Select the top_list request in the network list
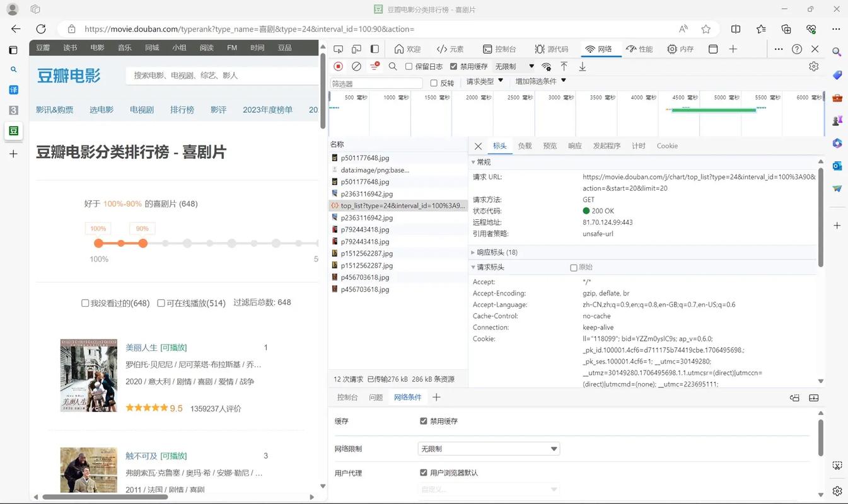Image resolution: width=848 pixels, height=504 pixels. [x=397, y=205]
